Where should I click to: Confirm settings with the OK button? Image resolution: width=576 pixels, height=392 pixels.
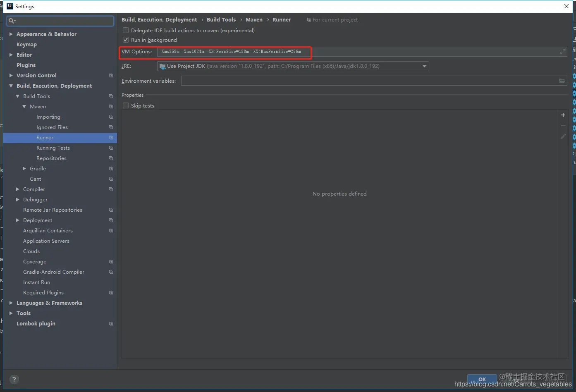pos(482,379)
